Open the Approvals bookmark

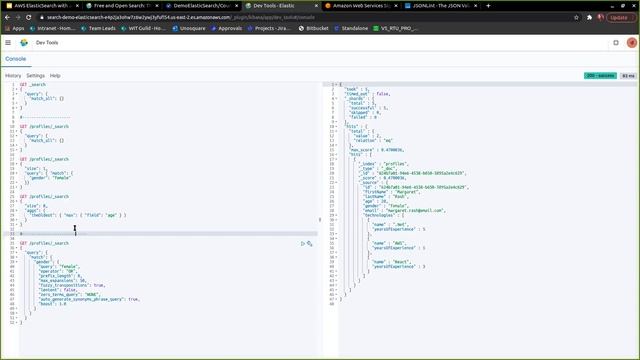(x=227, y=29)
